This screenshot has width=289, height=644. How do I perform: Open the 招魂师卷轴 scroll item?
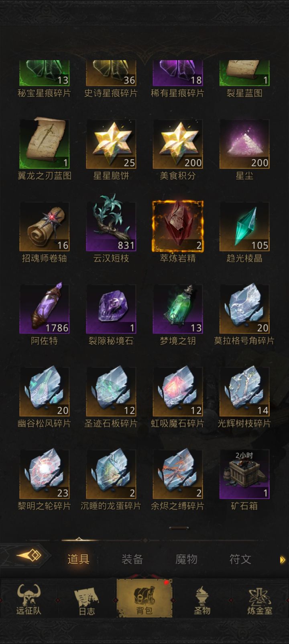tap(44, 227)
